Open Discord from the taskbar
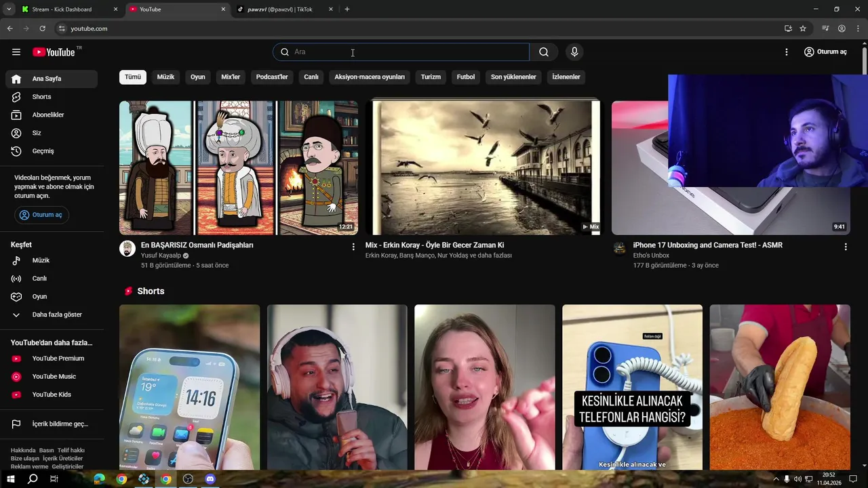Image resolution: width=868 pixels, height=488 pixels. (x=210, y=479)
